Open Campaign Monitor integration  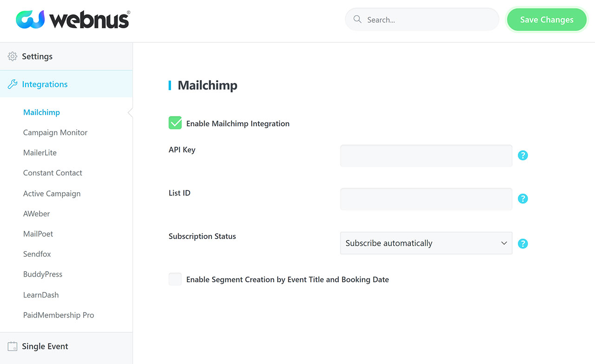click(x=55, y=132)
